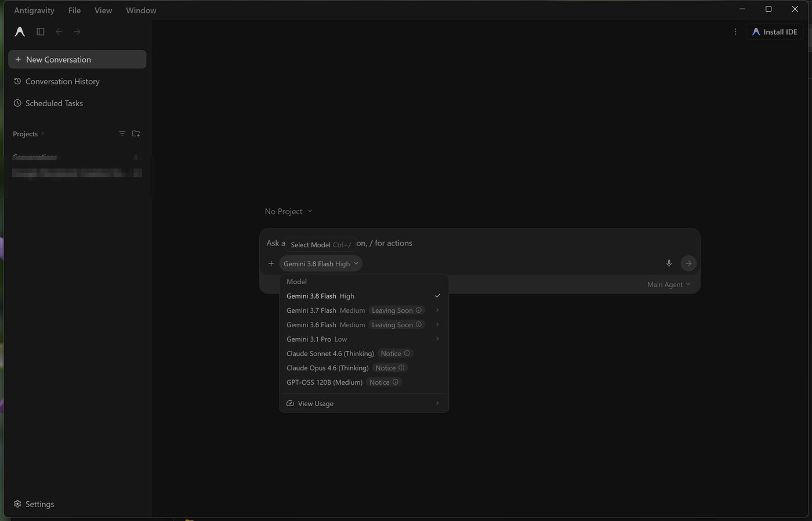The image size is (812, 521).
Task: Open the View menu
Action: tap(103, 10)
